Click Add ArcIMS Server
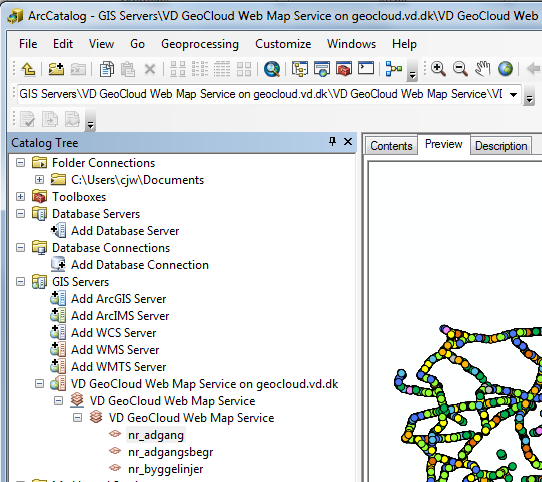This screenshot has height=482, width=542. pyautogui.click(x=120, y=316)
